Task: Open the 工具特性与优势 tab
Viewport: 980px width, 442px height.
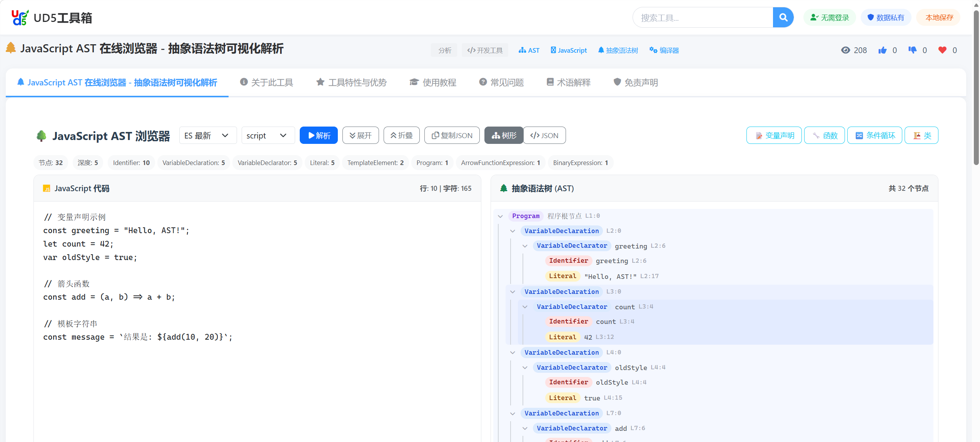Action: click(x=351, y=82)
